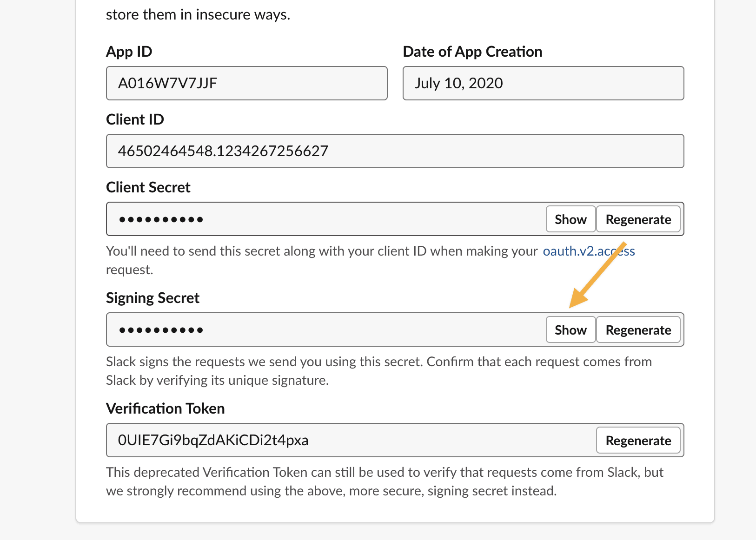Click the Client ID label

pos(135,119)
